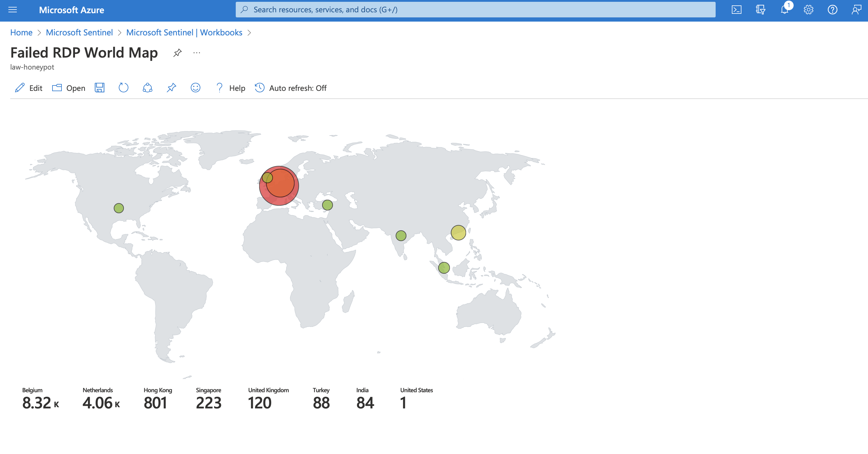Click the Hong Kong 801 metric
The width and height of the screenshot is (868, 454).
click(x=158, y=399)
